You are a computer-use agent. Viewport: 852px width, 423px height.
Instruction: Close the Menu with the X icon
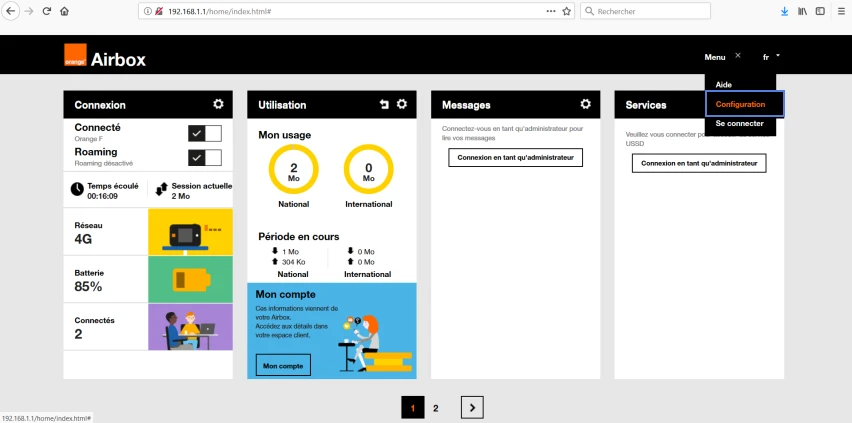pos(737,55)
